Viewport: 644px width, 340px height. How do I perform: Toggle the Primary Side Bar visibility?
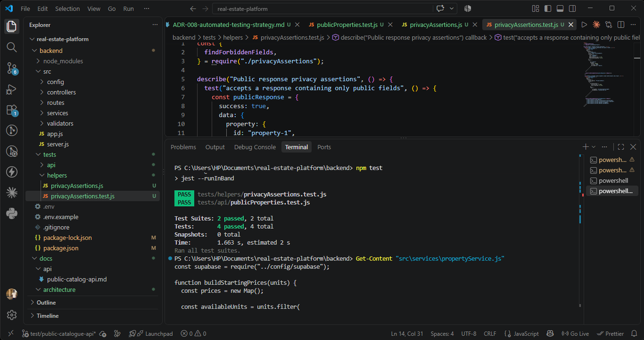coord(547,9)
